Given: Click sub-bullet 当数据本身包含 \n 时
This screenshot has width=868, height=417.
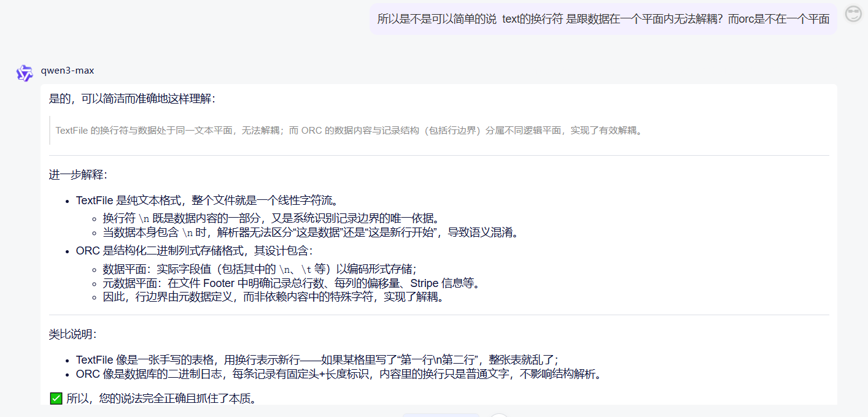Looking at the screenshot, I should [x=311, y=232].
